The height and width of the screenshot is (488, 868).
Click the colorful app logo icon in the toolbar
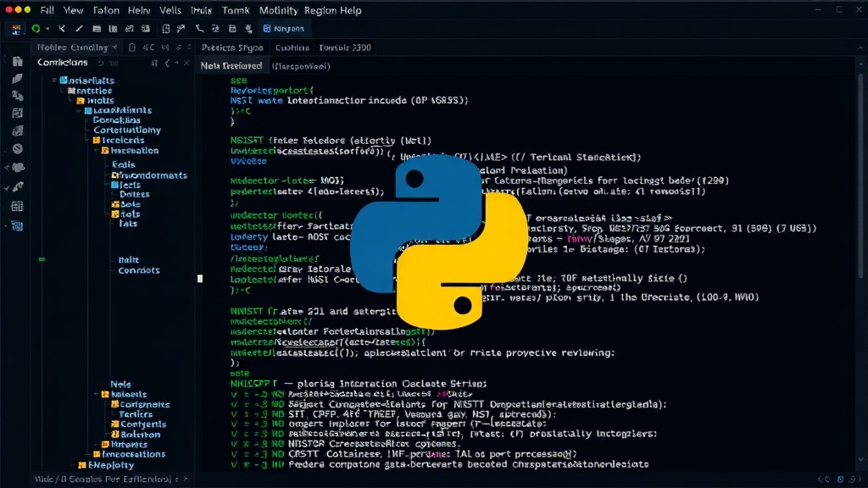[x=16, y=30]
